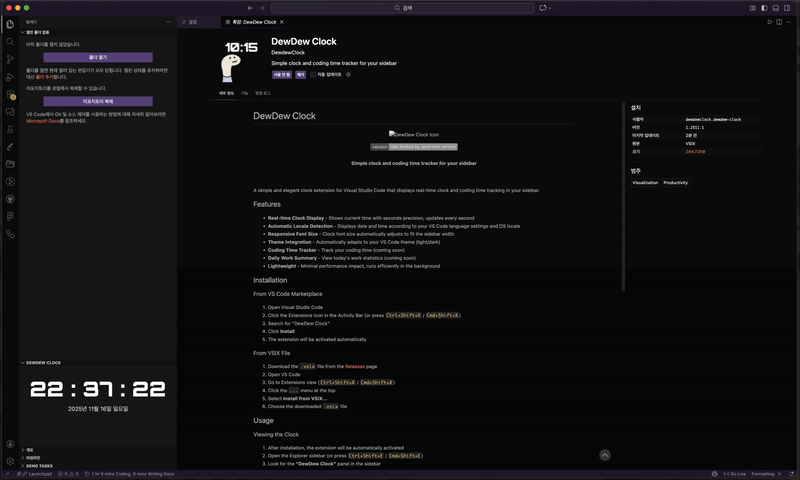Click the errors and warnings count in status bar
Screen dimensions: 800x480
(x=68, y=474)
